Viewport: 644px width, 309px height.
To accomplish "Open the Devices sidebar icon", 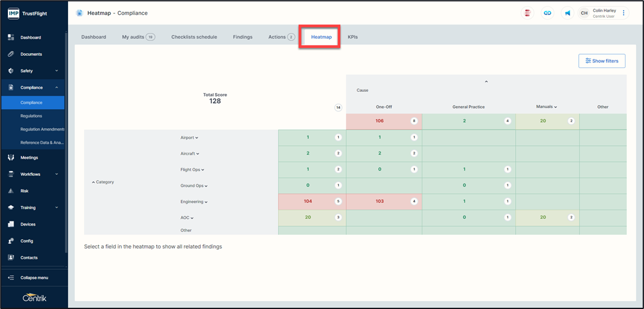I will [11, 224].
